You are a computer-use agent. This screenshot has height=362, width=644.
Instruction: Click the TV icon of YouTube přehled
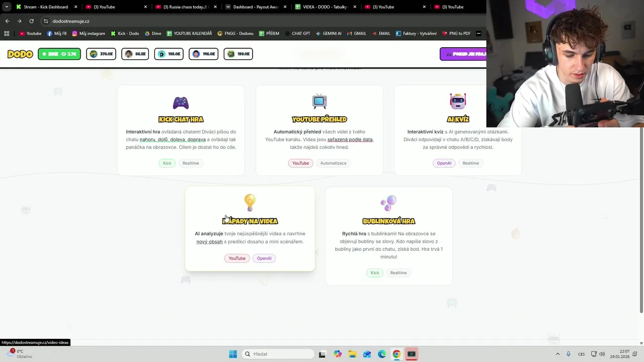point(319,101)
